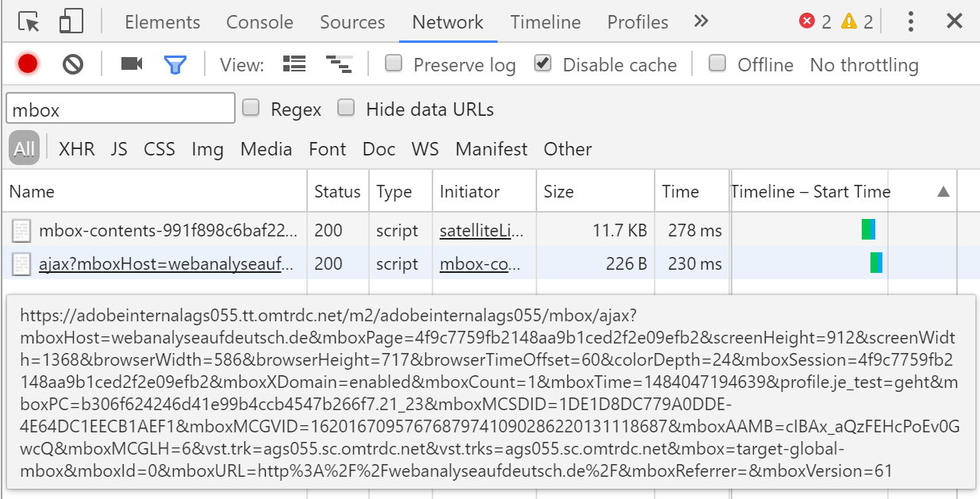Filter requests by XHR type
This screenshot has height=499, width=980.
[76, 149]
